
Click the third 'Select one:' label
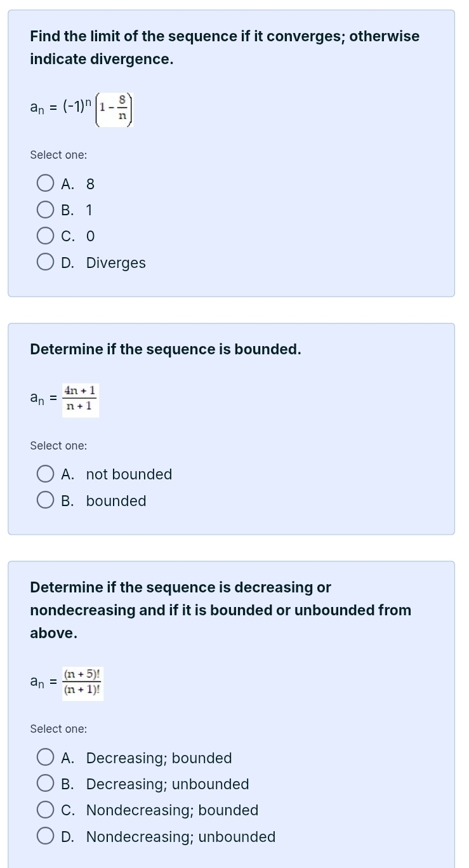click(x=58, y=728)
